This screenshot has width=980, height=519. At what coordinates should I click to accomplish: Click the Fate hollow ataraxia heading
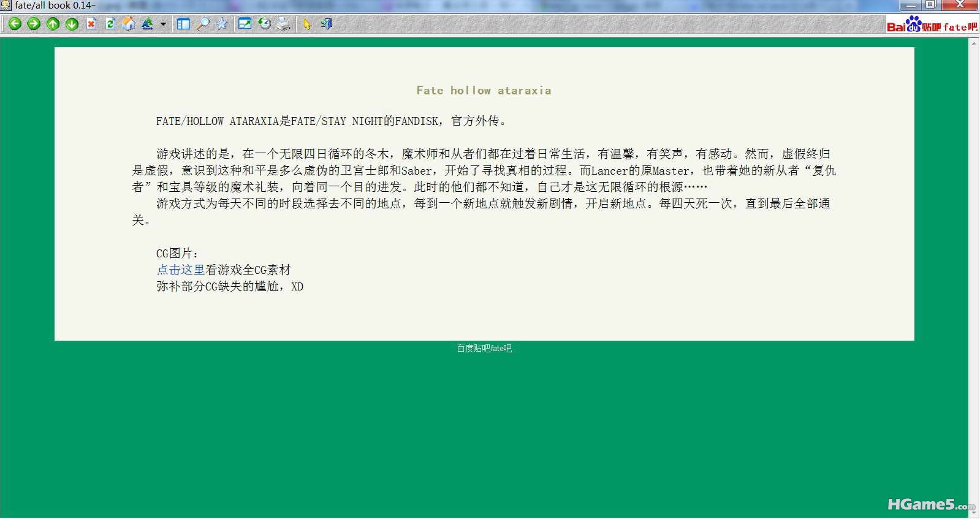point(484,90)
